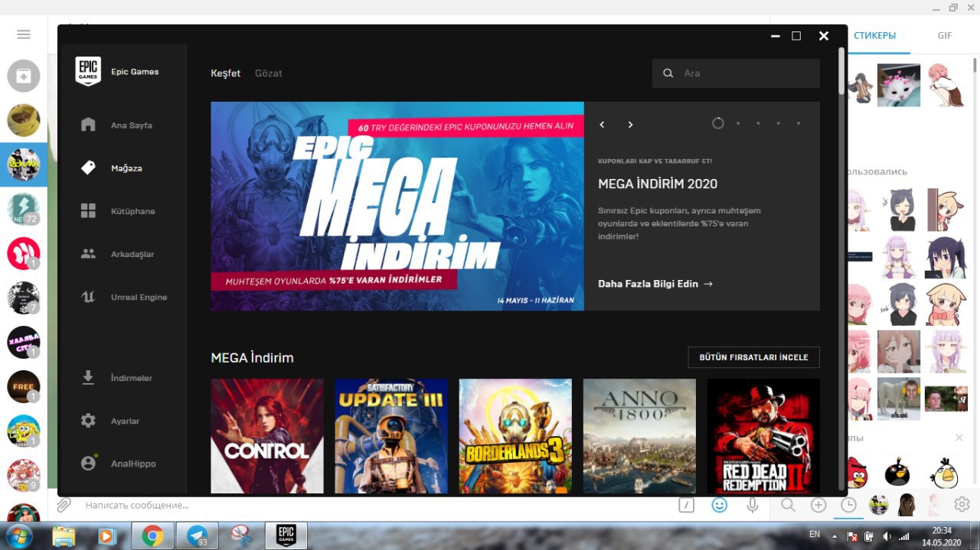980x550 pixels.
Task: Click Epic Mega İndirim banner image
Action: click(x=397, y=206)
